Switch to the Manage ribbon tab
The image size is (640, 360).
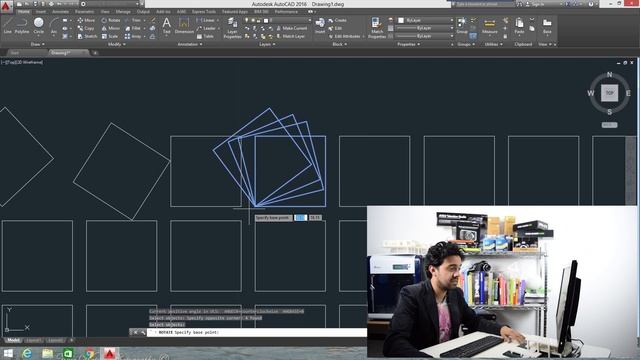click(x=123, y=12)
